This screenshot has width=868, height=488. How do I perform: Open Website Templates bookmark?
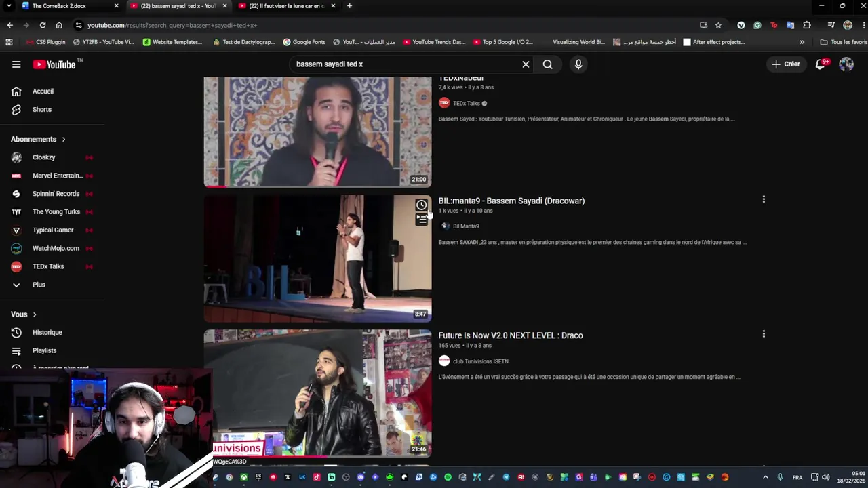coord(172,42)
